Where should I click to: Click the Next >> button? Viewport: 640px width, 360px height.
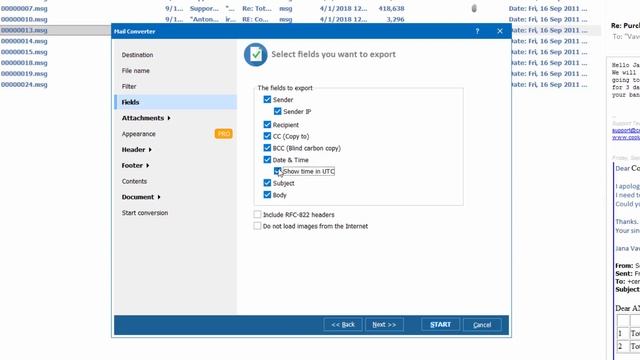click(384, 324)
